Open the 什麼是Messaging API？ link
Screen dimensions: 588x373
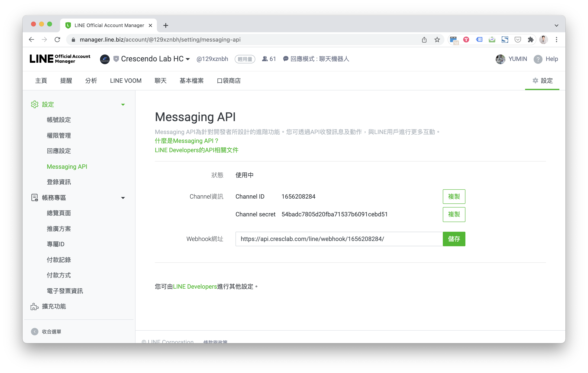(186, 141)
